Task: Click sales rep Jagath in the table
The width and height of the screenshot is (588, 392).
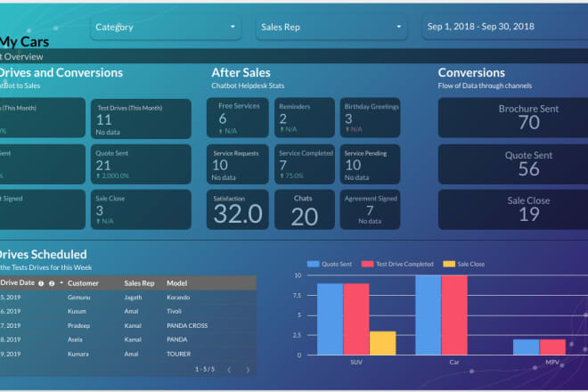Action: click(x=133, y=297)
